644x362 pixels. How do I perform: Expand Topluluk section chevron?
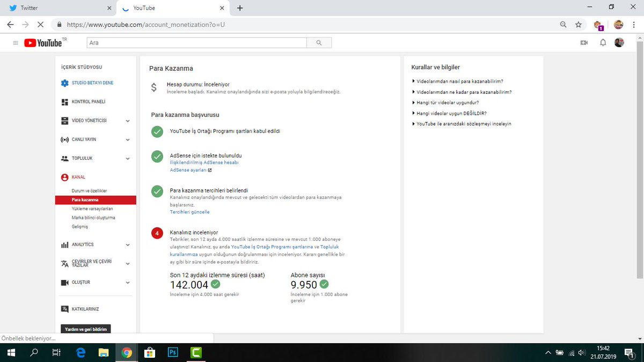[128, 159]
